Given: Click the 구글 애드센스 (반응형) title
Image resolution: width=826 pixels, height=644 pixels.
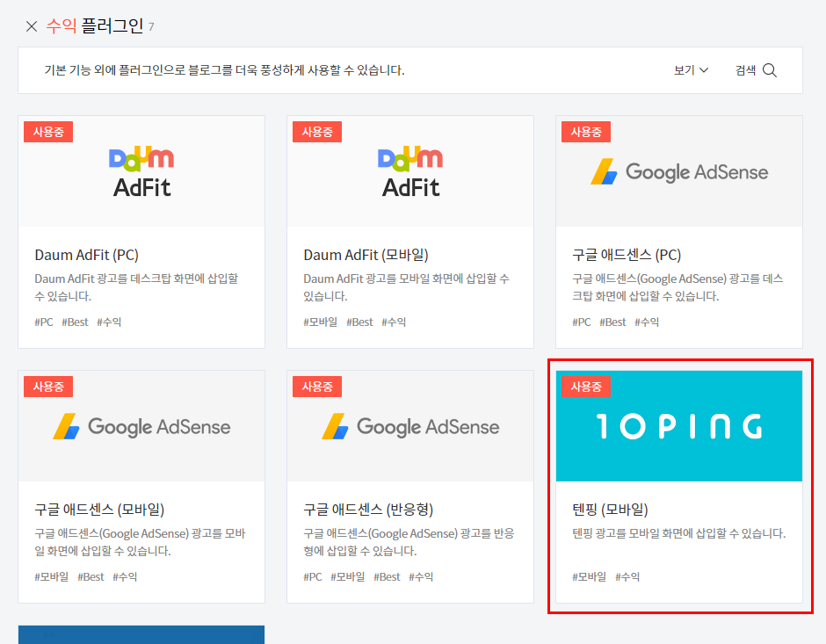Looking at the screenshot, I should (x=368, y=510).
